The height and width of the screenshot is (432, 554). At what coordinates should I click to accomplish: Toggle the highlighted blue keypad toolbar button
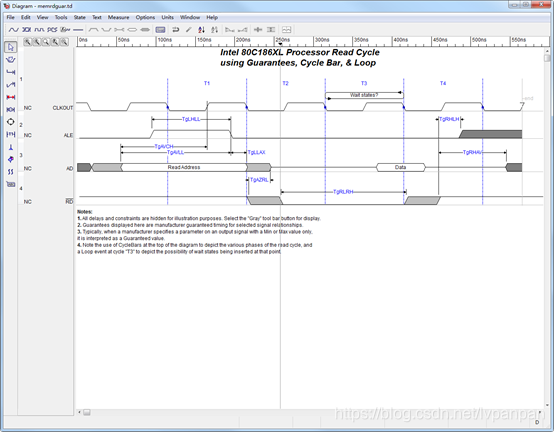point(160,30)
